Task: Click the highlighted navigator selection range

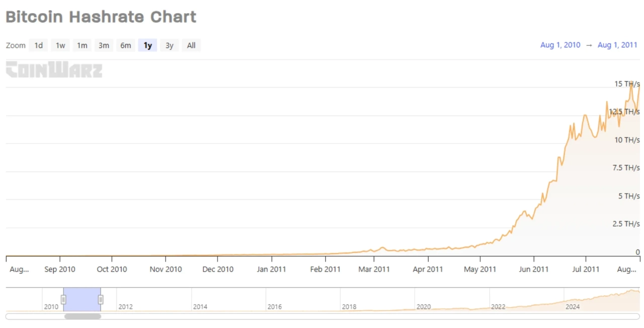Action: tap(82, 300)
